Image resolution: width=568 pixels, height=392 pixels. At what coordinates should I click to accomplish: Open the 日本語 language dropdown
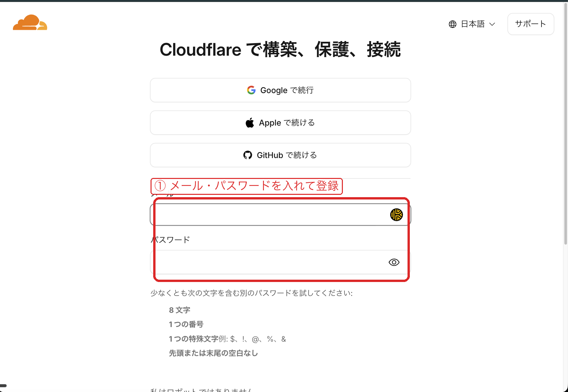pos(472,24)
